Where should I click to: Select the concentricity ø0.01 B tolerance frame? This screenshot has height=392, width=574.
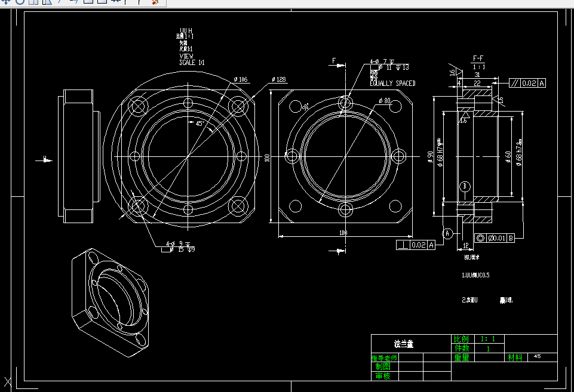coord(495,238)
